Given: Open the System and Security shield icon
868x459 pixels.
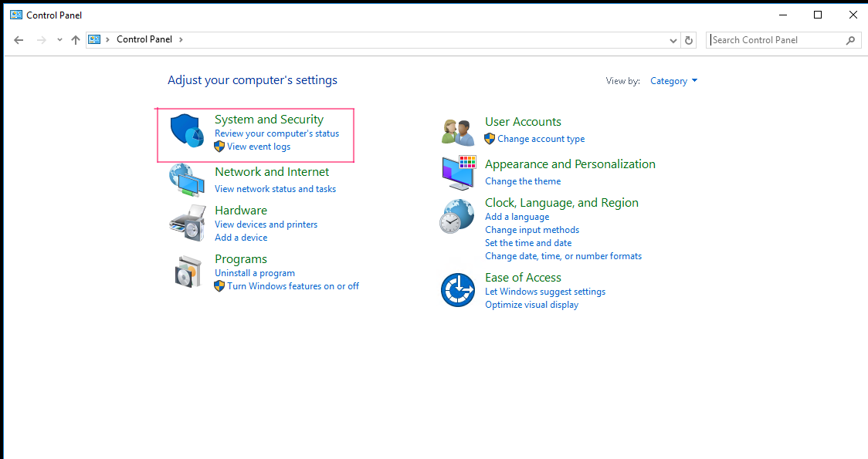Looking at the screenshot, I should tap(187, 131).
